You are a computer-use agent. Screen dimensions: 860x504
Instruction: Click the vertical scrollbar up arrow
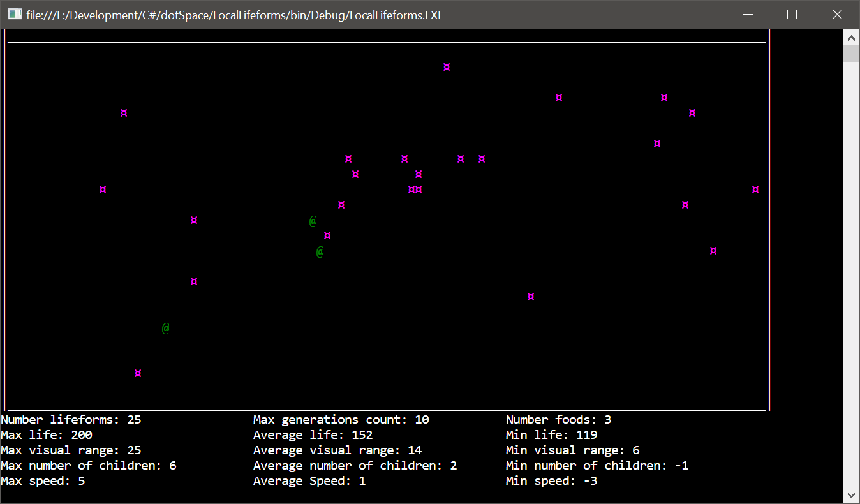851,36
